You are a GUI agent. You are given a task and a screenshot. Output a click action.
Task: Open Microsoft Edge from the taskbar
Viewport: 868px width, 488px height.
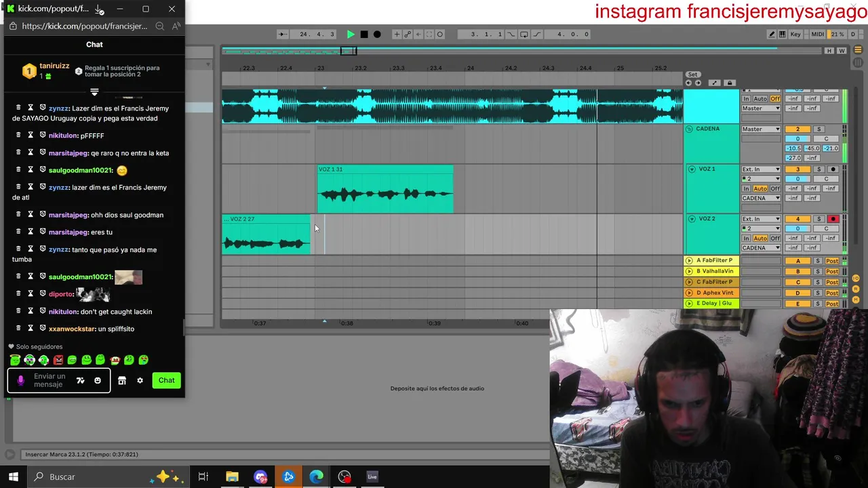coord(317,476)
